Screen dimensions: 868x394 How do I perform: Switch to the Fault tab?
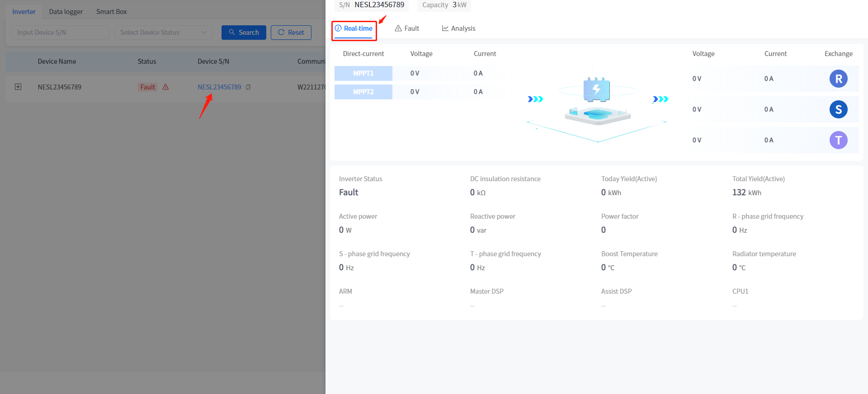pos(407,28)
